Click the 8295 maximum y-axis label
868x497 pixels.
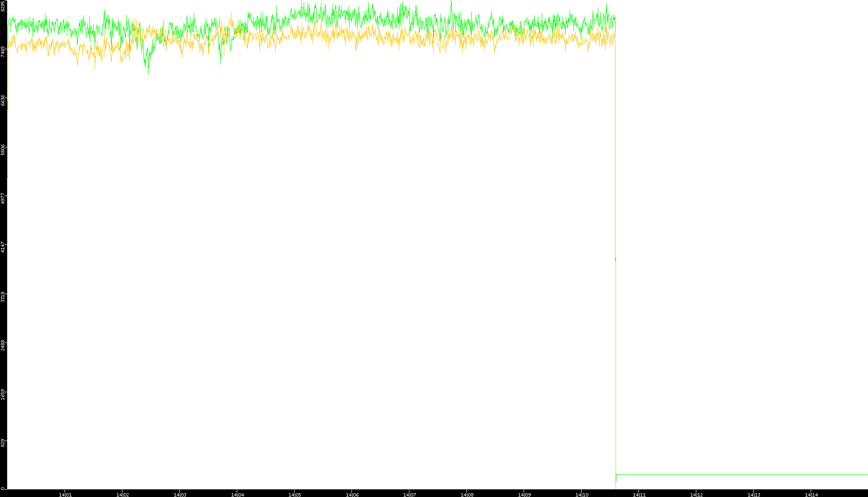tap(3, 6)
